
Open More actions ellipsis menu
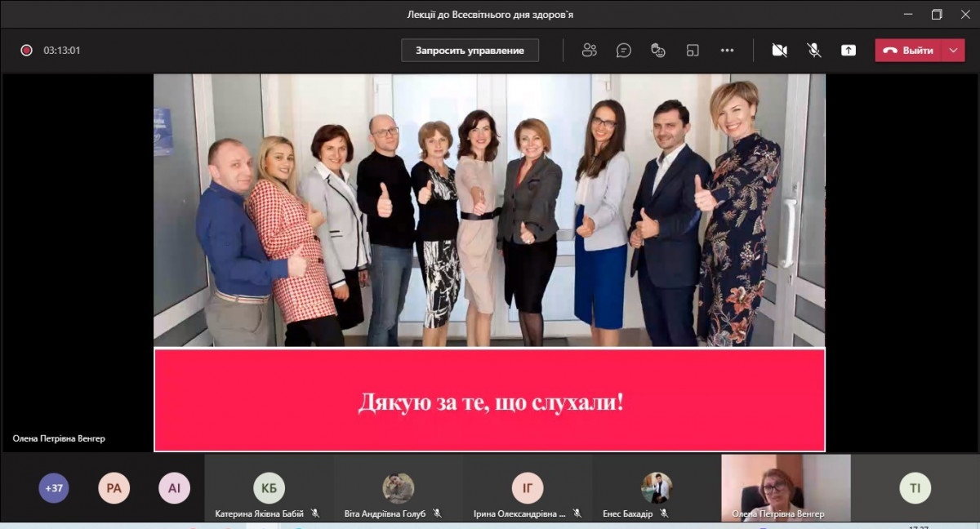727,51
